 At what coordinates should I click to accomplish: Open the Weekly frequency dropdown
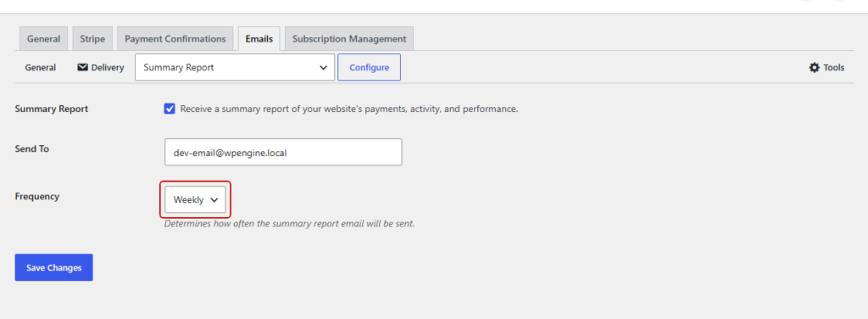196,199
